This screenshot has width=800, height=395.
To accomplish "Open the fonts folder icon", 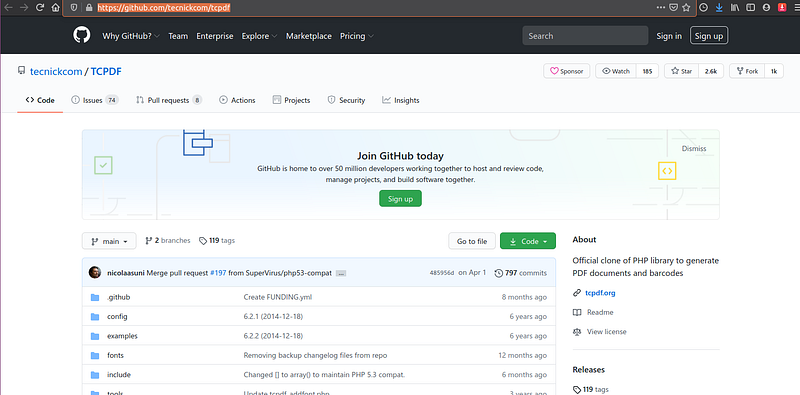I will point(95,355).
